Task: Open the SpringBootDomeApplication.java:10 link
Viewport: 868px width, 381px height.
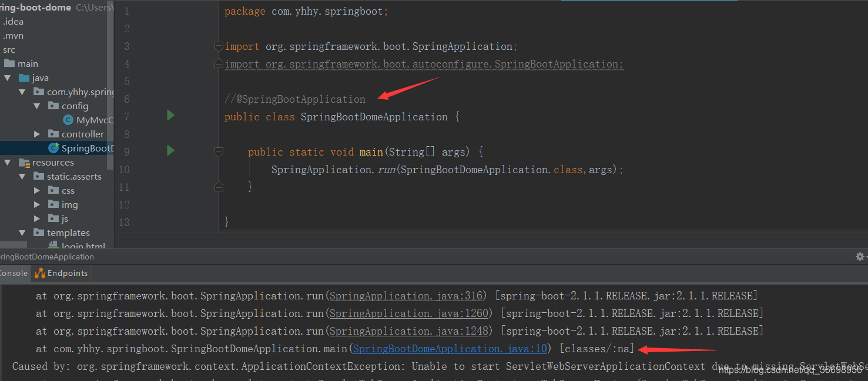Action: click(x=450, y=348)
